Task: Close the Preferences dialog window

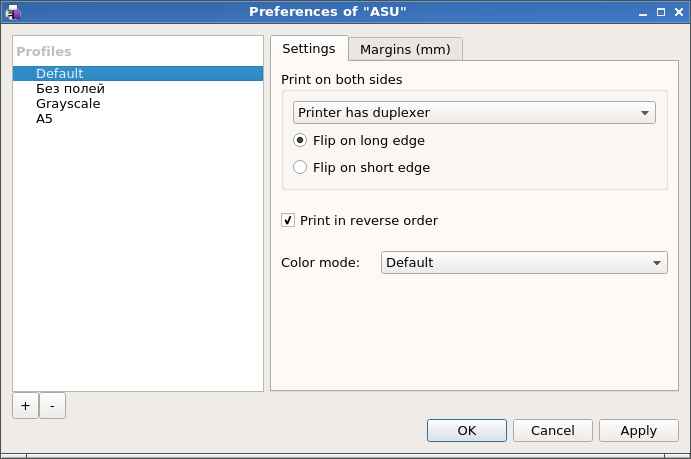Action: click(677, 12)
